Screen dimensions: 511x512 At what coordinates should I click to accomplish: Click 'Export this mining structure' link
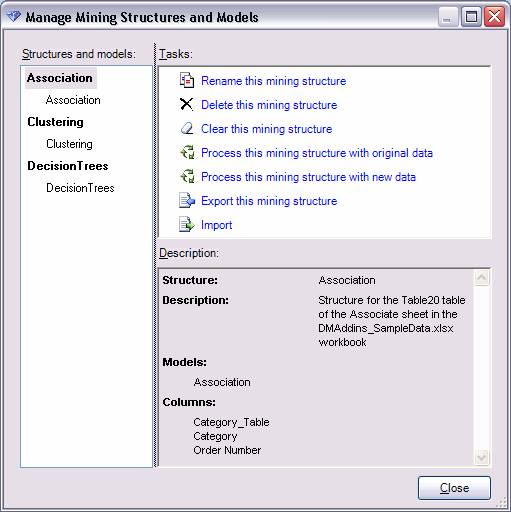pyautogui.click(x=269, y=201)
